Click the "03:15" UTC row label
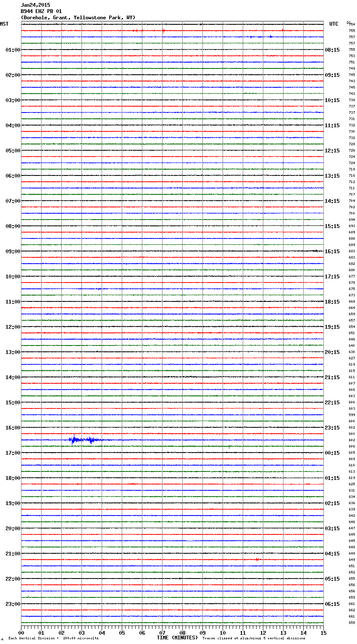 [332, 529]
